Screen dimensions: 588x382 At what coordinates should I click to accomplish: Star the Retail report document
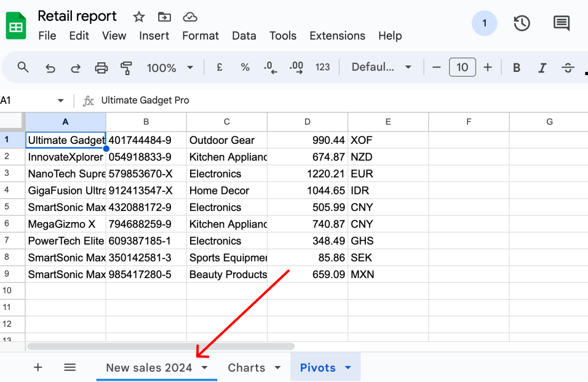pyautogui.click(x=139, y=17)
